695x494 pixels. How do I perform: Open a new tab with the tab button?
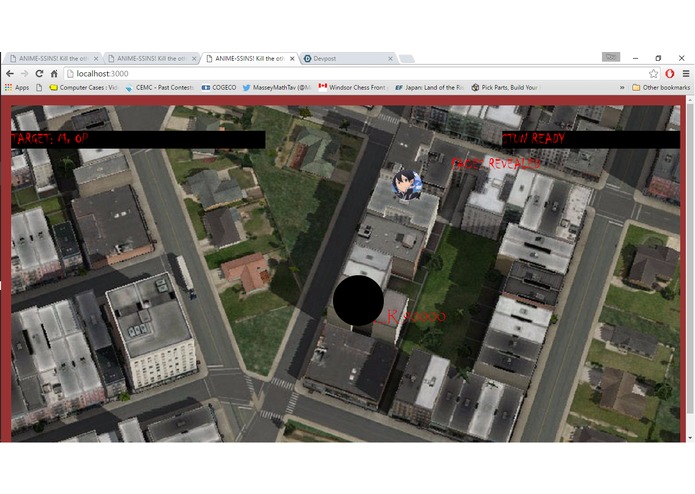[x=406, y=59]
